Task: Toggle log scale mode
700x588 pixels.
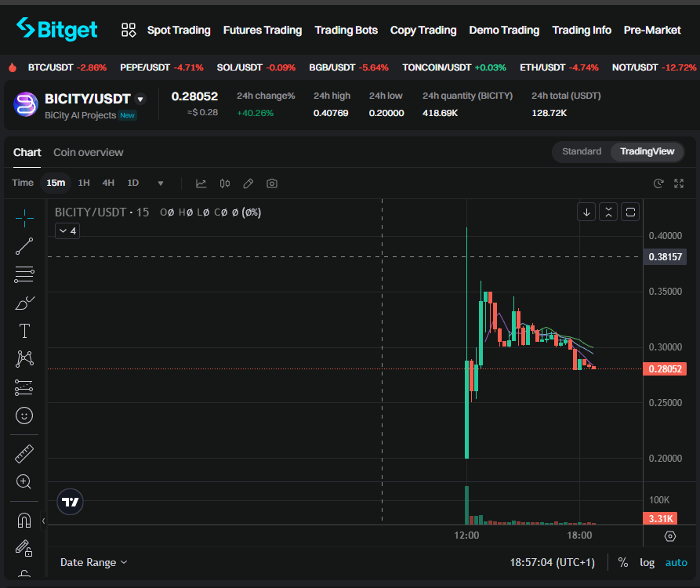Action: (x=647, y=563)
